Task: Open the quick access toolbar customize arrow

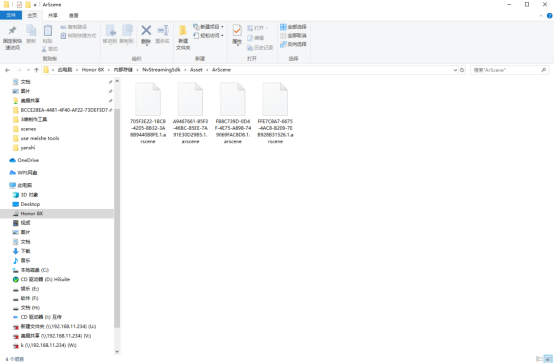Action: click(35, 5)
